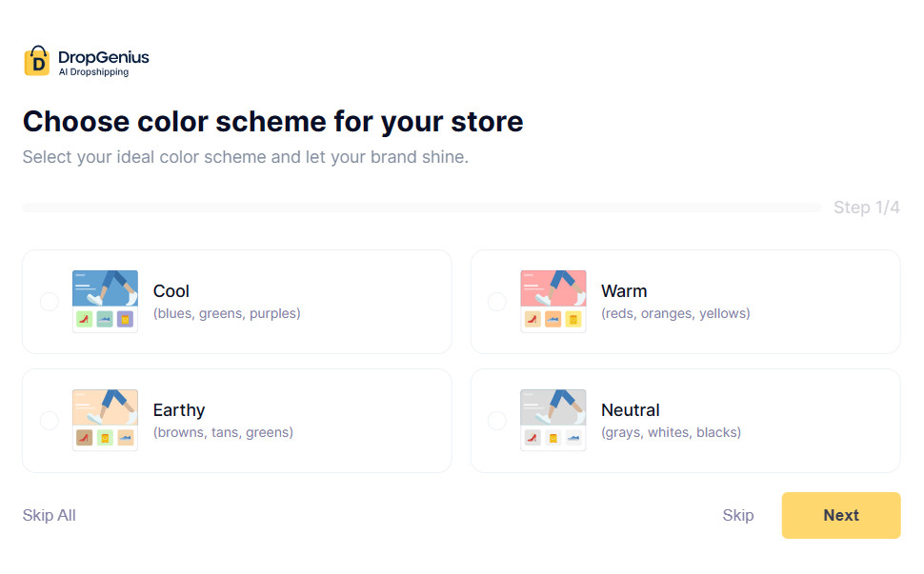Click the Step 1/4 progress bar
The image size is (924, 574).
419,207
